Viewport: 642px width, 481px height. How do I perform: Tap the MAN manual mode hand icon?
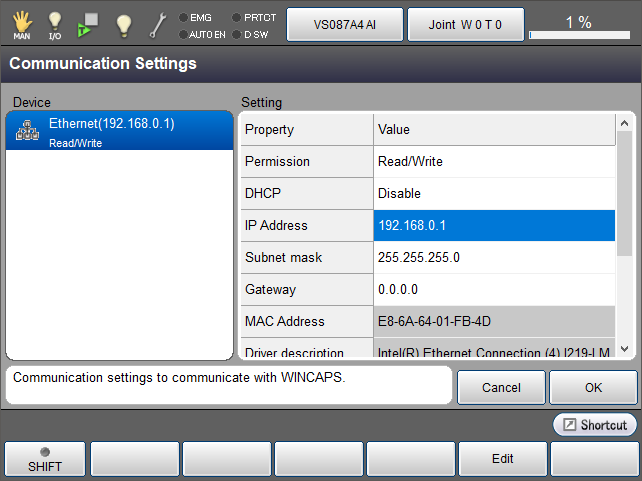22,25
